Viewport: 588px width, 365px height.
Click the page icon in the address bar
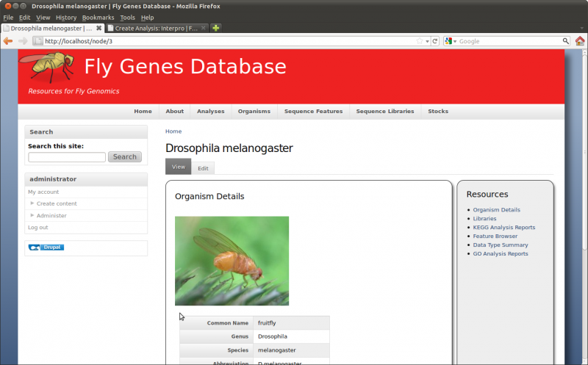pyautogui.click(x=38, y=41)
